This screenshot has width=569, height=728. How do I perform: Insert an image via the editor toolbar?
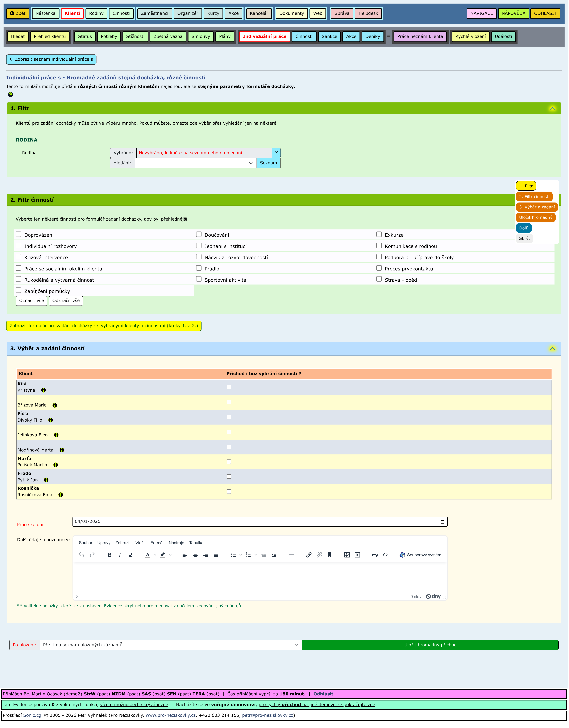347,555
